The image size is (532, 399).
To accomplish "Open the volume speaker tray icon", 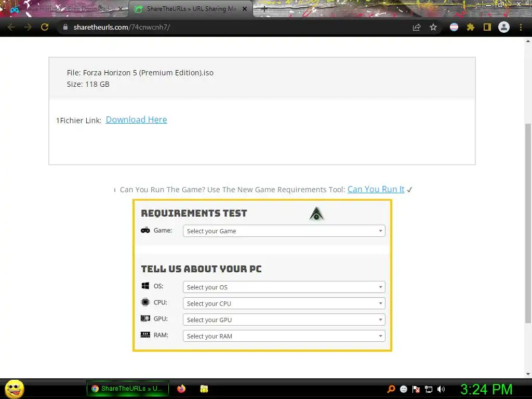I will [441, 389].
